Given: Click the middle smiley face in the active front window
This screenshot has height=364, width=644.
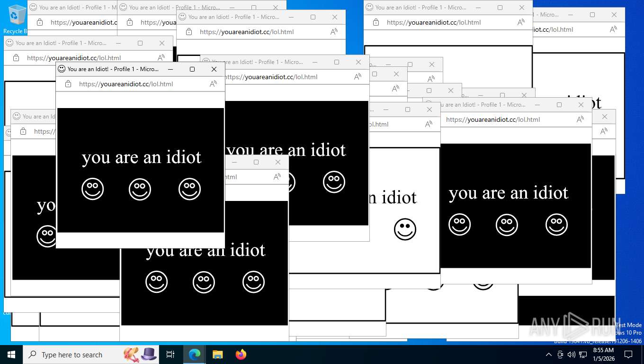Looking at the screenshot, I should (140, 189).
